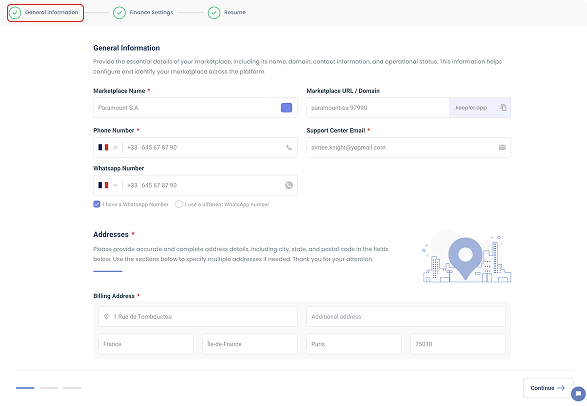Click the Additional address field
This screenshot has width=587, height=406.
click(x=406, y=317)
